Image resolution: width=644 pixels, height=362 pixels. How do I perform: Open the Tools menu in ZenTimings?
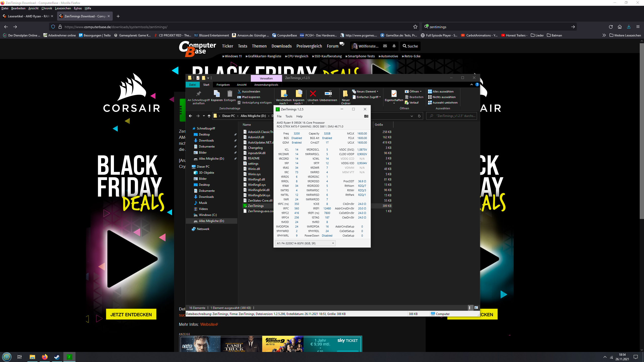pyautogui.click(x=289, y=116)
